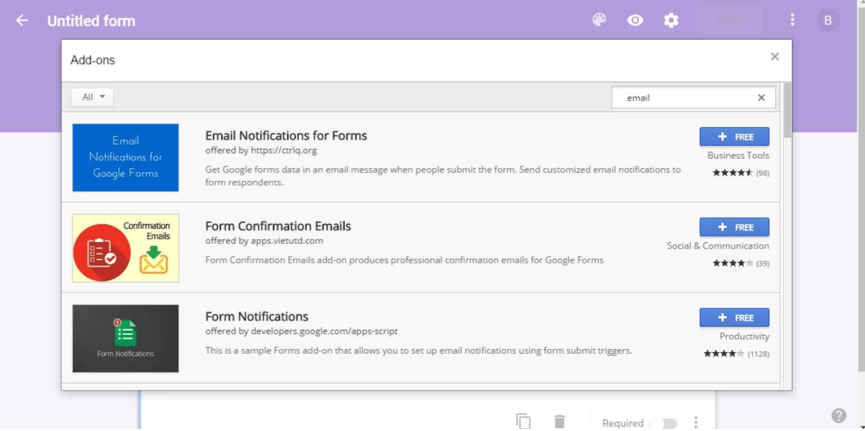The width and height of the screenshot is (865, 431).
Task: Click 'offered by developers.google.com/apps-script' text
Action: (x=301, y=331)
